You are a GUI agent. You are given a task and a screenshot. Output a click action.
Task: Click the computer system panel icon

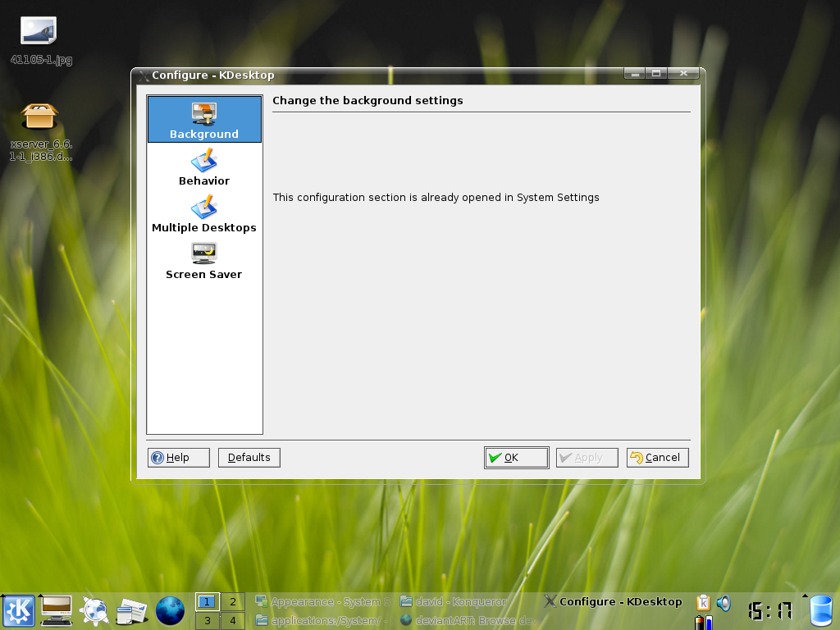click(x=57, y=610)
